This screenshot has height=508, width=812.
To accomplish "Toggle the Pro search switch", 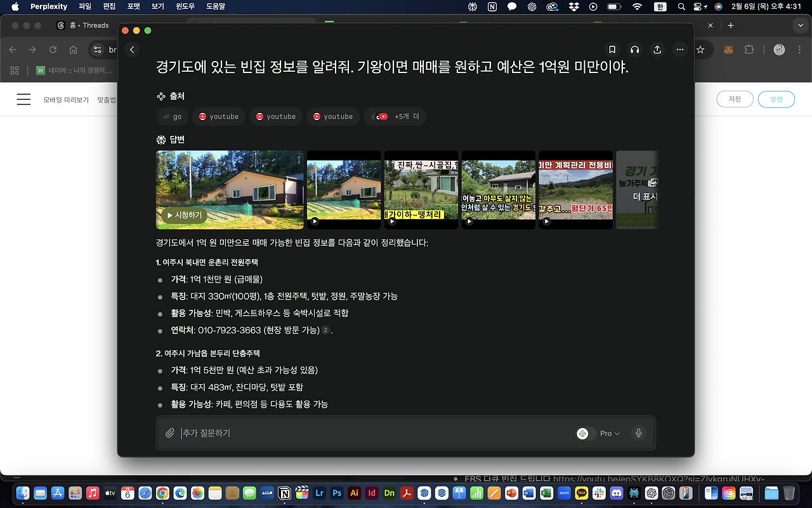I will coord(585,433).
